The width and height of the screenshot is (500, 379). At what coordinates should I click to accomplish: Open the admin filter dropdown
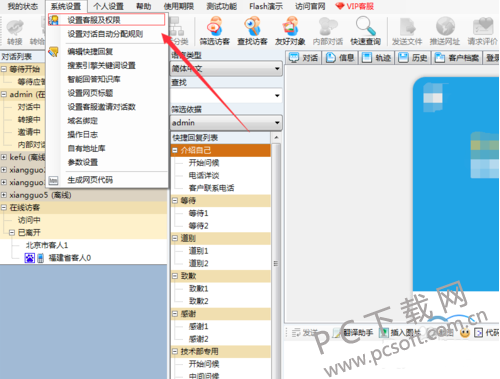(x=226, y=123)
